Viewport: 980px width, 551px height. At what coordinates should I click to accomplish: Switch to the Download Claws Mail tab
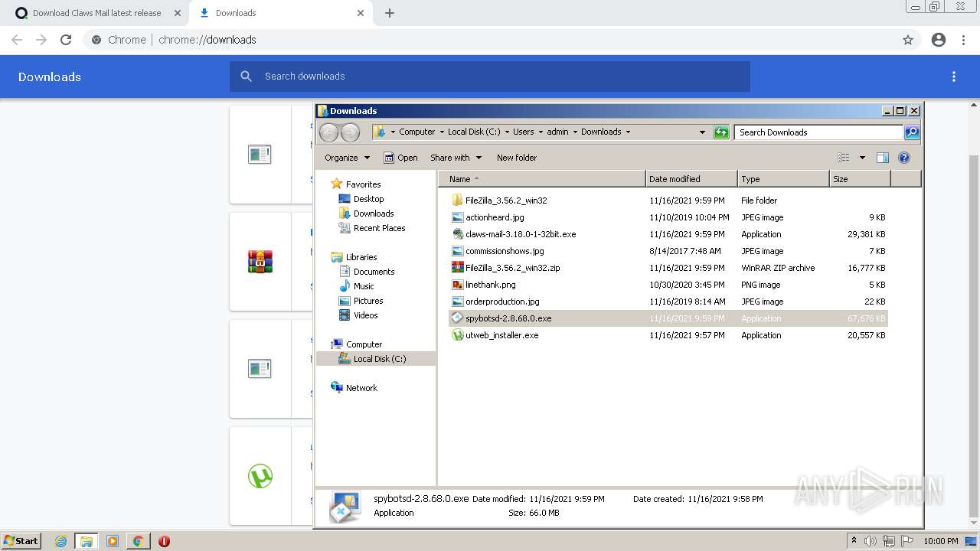[x=96, y=13]
